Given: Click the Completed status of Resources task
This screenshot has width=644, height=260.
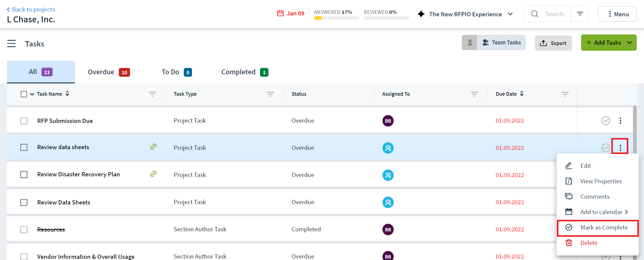Looking at the screenshot, I should pyautogui.click(x=306, y=229).
